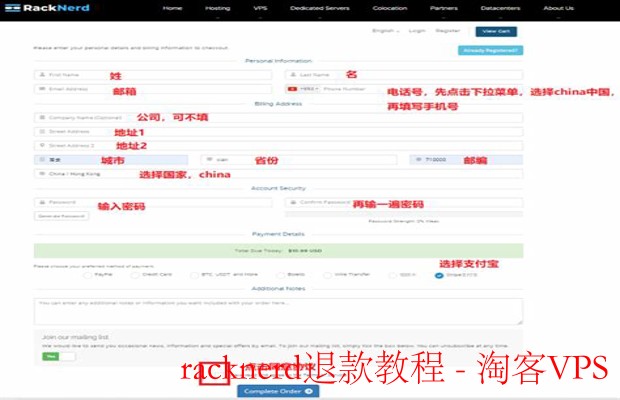
Task: Click the password strength bar
Action: pos(404,214)
